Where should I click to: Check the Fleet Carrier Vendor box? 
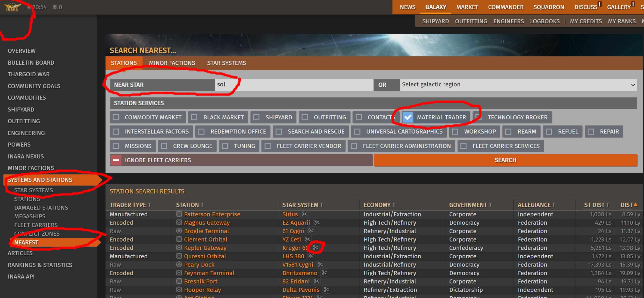pos(268,146)
